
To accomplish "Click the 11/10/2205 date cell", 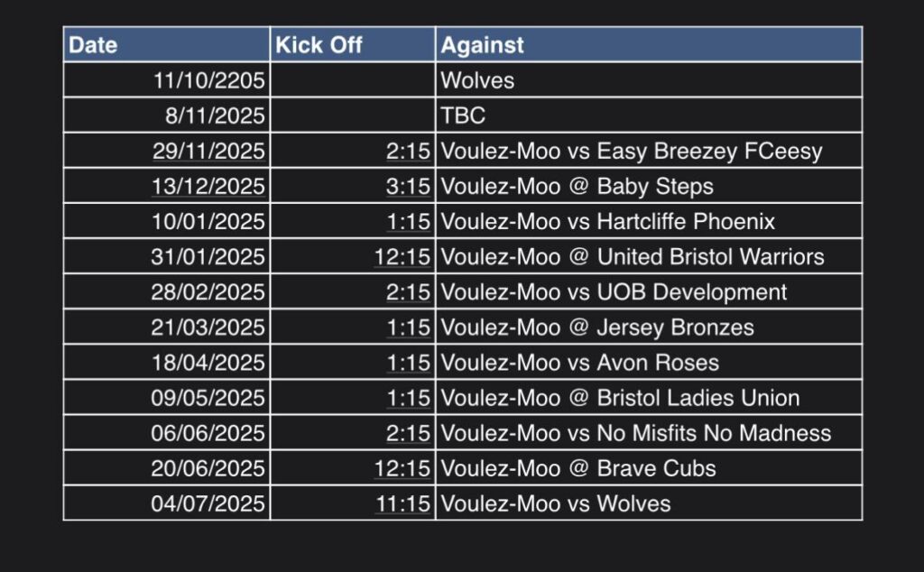I will [x=209, y=80].
